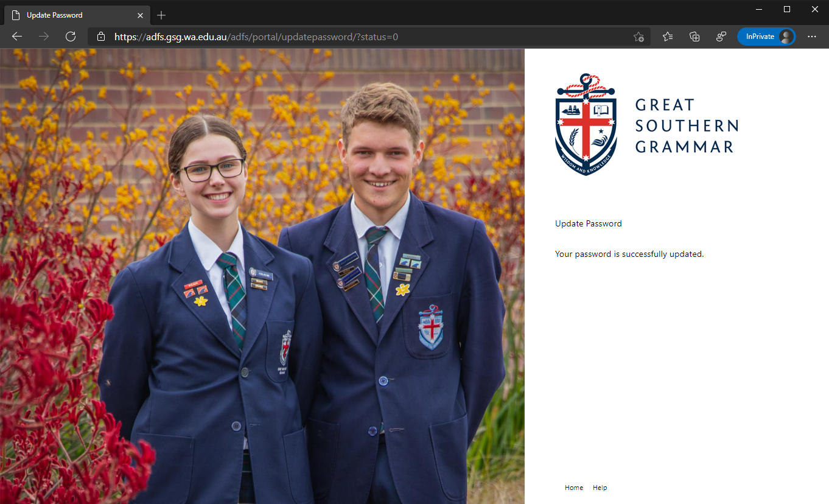Open the Help link
Image resolution: width=829 pixels, height=504 pixels.
pos(600,488)
